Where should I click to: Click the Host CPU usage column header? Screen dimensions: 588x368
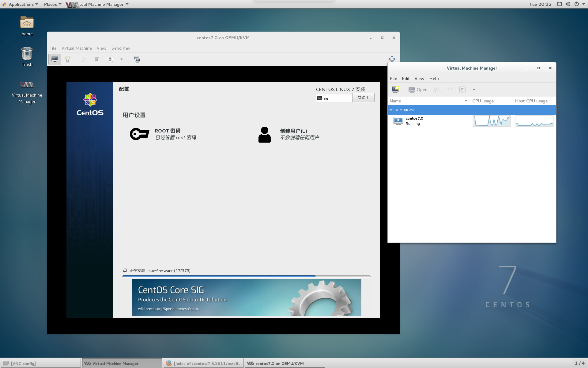534,101
